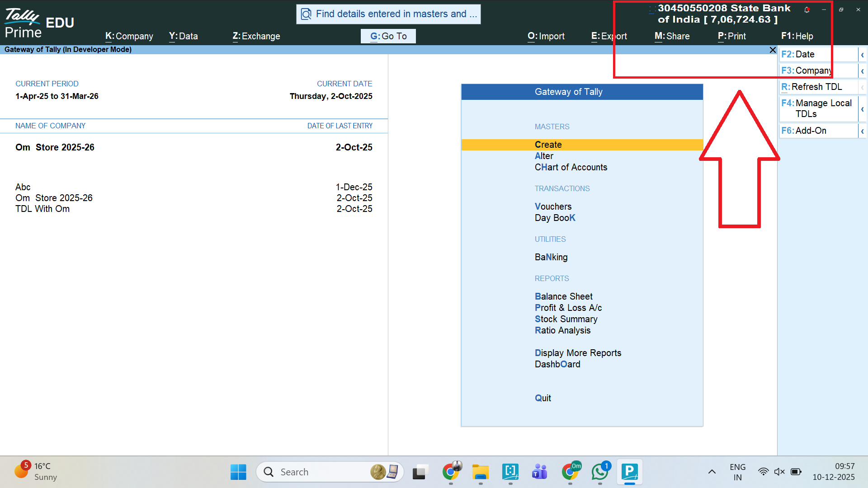The width and height of the screenshot is (868, 488).
Task: Click the muted speaker volume icon
Action: 779,472
